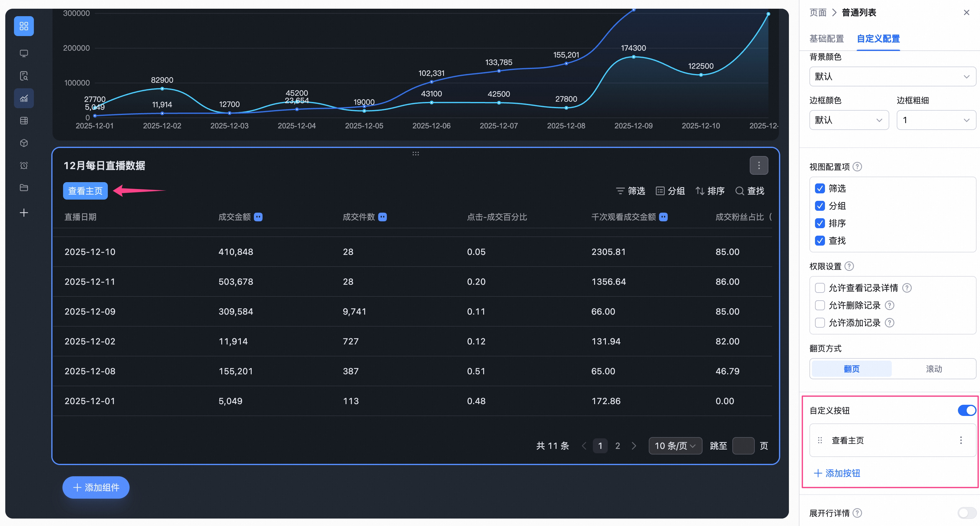The image size is (980, 526).
Task: Click the 添加按钮 link
Action: click(837, 473)
